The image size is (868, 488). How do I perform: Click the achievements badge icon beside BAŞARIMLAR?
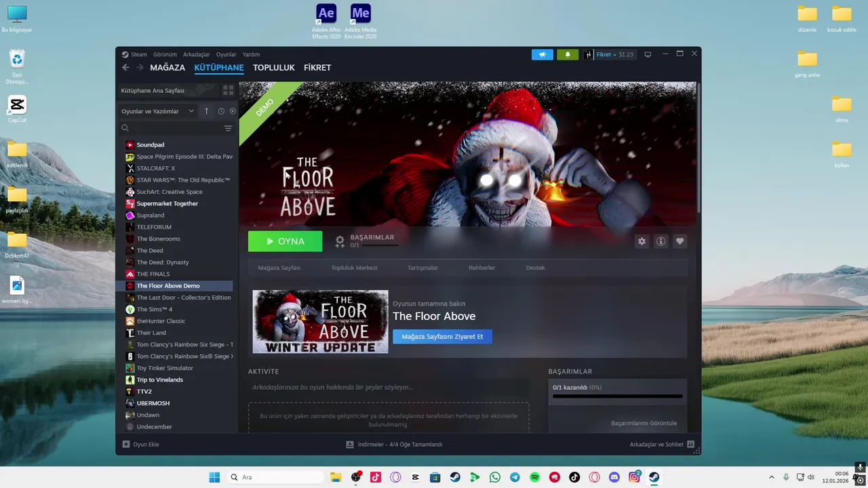(340, 241)
